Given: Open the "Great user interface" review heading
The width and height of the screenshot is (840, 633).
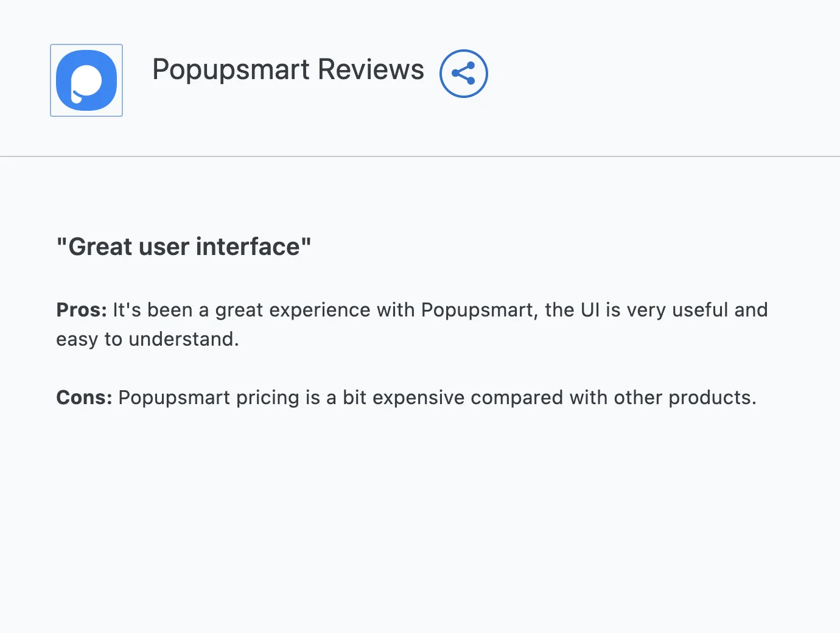Looking at the screenshot, I should pos(184,247).
